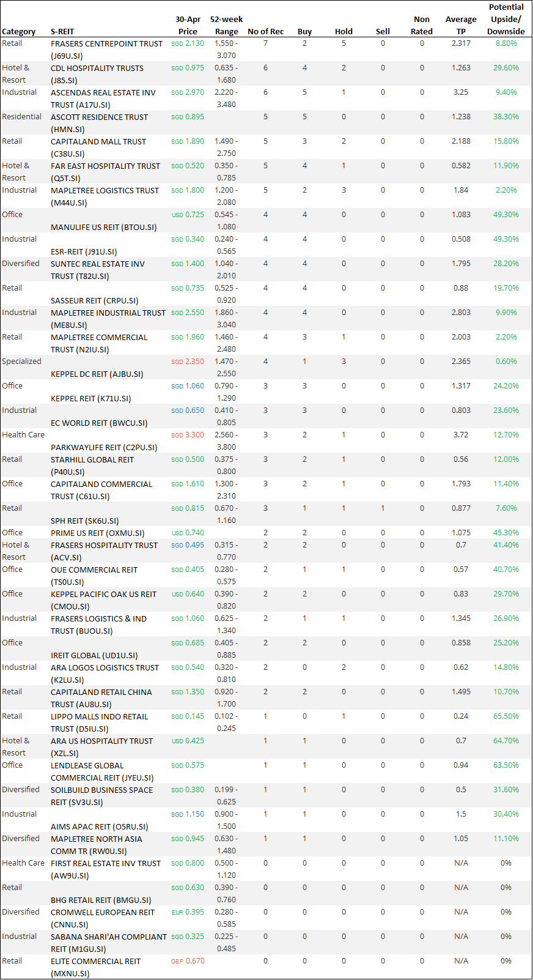Select FRASERS LOGISTICS & IND TRUST cell
The width and height of the screenshot is (533, 980).
pos(98,625)
